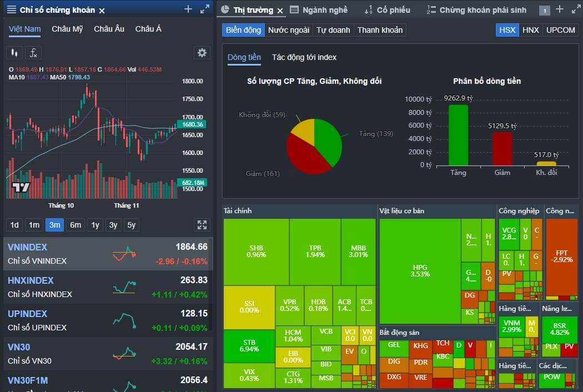Select the Biến động button
This screenshot has height=392, width=583.
pyautogui.click(x=244, y=30)
